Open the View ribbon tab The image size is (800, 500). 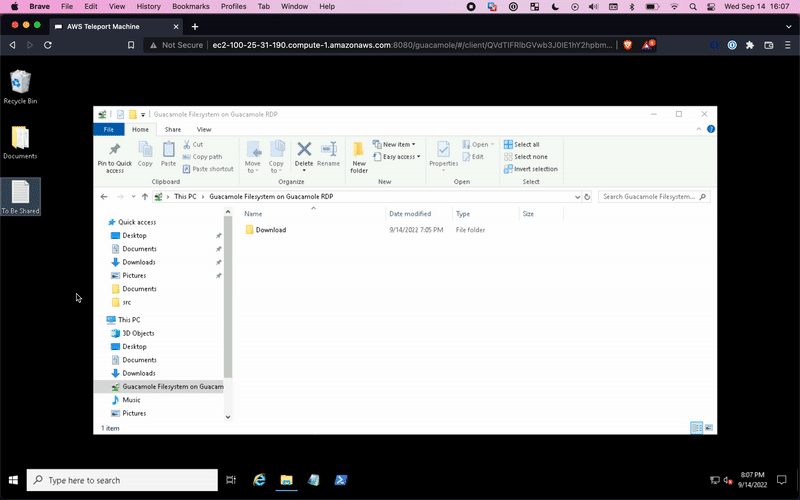pyautogui.click(x=204, y=129)
